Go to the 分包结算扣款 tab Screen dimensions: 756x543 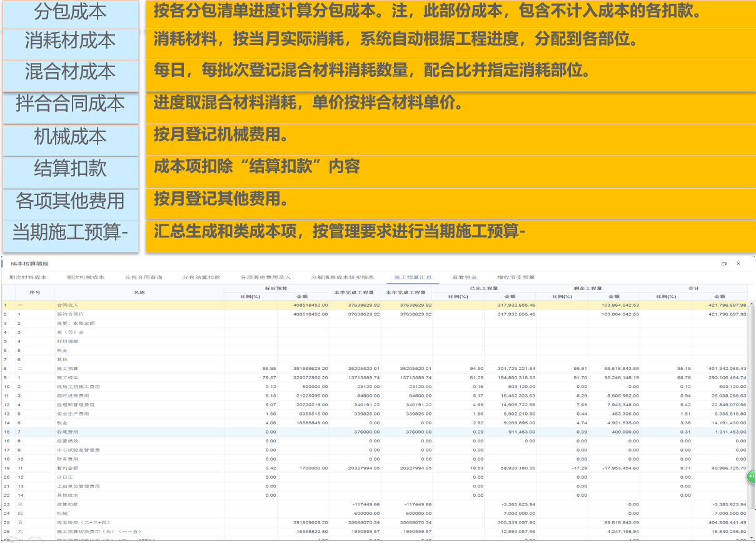[201, 277]
